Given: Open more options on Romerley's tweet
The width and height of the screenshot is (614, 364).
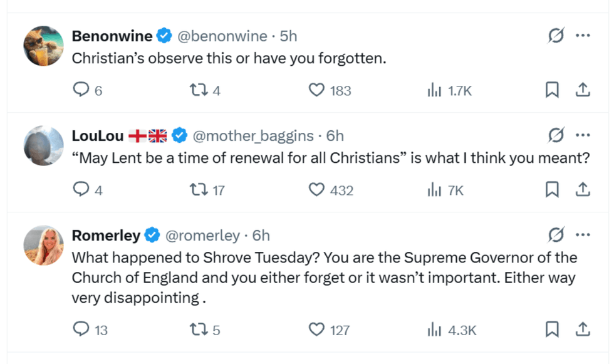Looking at the screenshot, I should pos(583,235).
